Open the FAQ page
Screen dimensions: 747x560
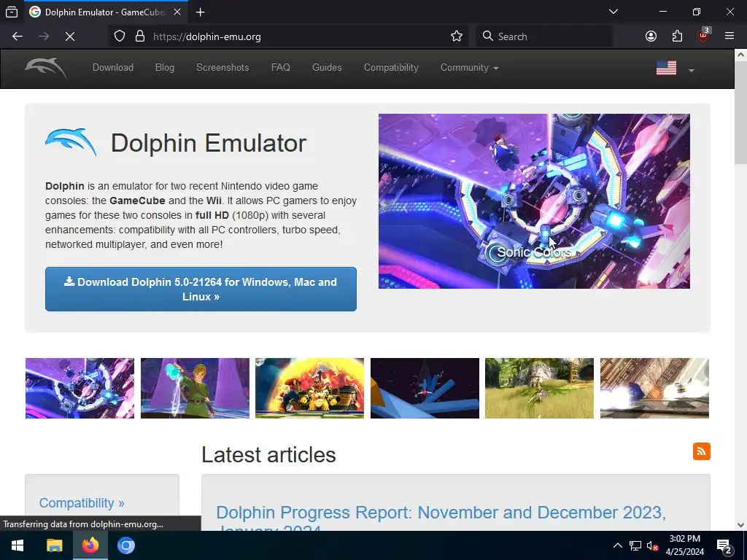click(x=281, y=68)
